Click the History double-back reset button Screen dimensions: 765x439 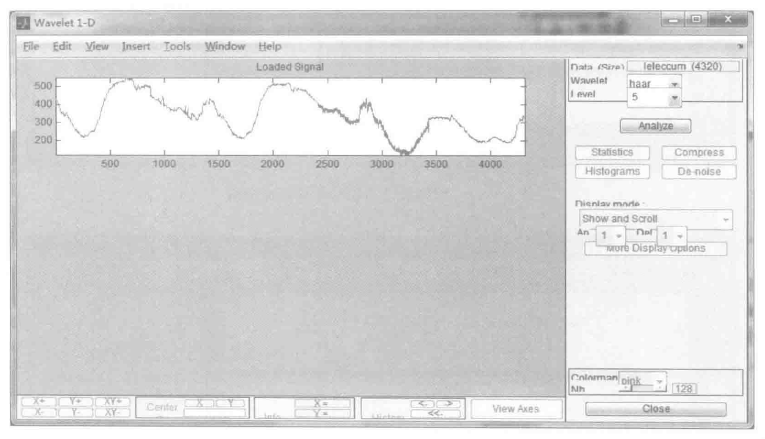[x=436, y=414]
